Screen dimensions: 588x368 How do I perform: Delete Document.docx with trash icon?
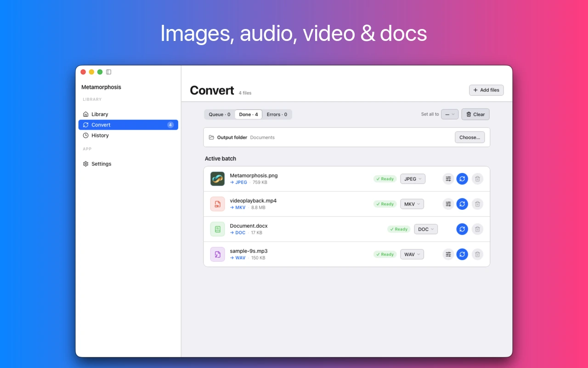[477, 229]
